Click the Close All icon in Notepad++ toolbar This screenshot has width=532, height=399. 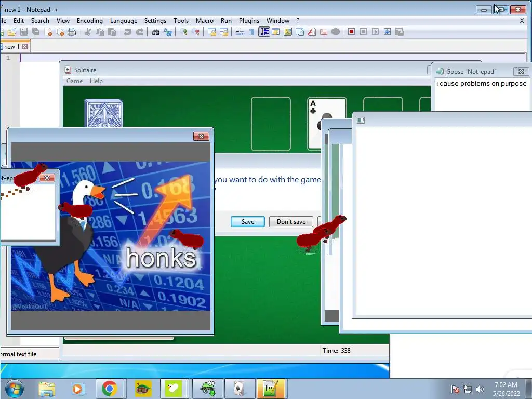pyautogui.click(x=60, y=32)
